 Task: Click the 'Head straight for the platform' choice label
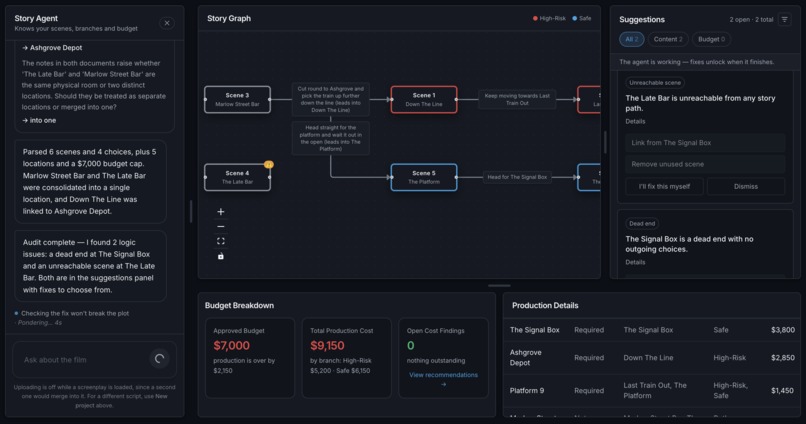tap(331, 138)
